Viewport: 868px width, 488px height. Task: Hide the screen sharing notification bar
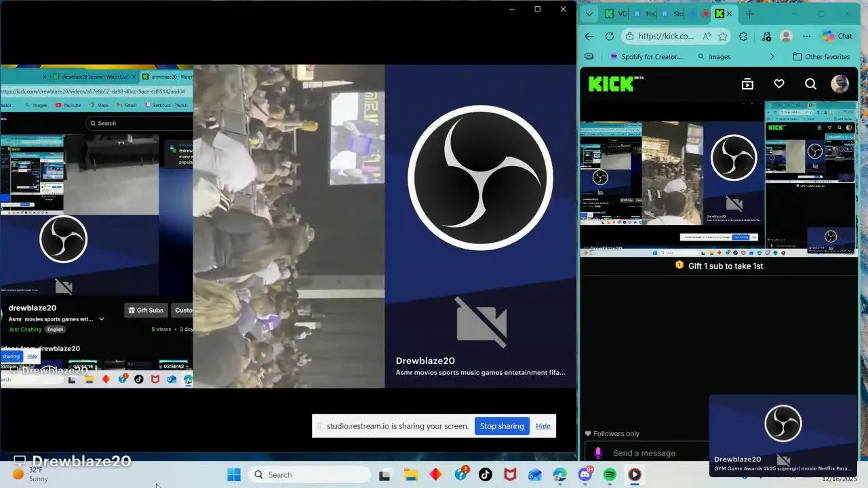[543, 426]
